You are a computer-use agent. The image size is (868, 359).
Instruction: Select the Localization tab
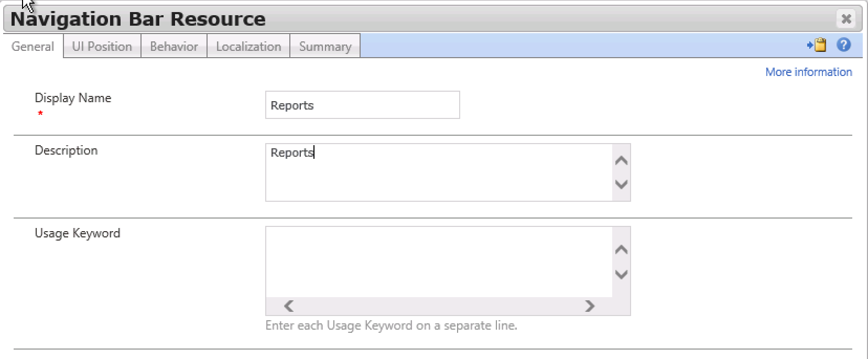pyautogui.click(x=248, y=47)
